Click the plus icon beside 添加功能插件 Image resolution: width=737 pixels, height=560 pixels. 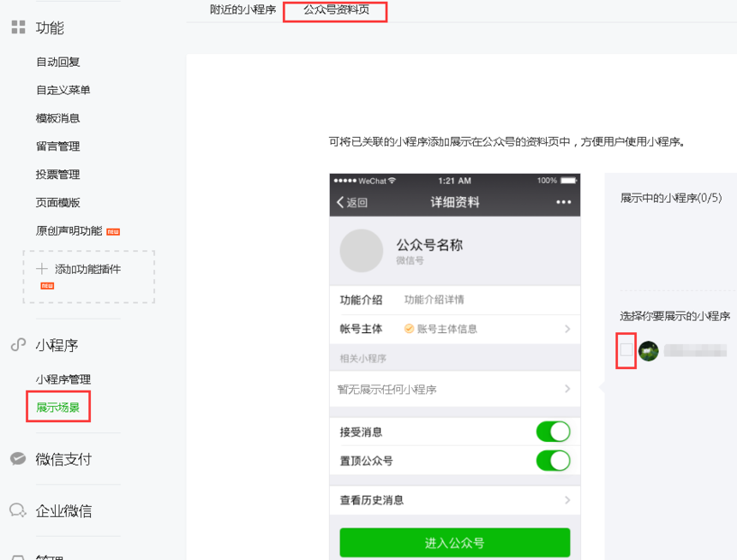point(42,269)
